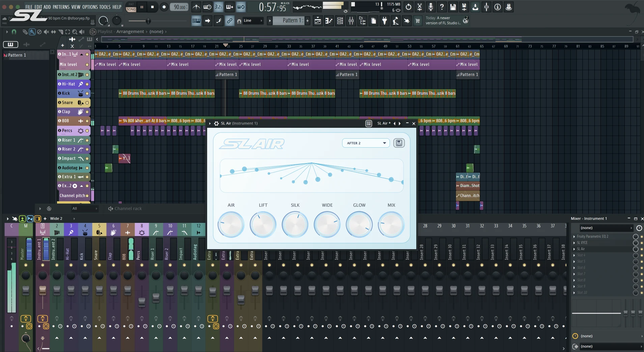Select the Draw pencil tool in Playlist
This screenshot has width=644, height=352.
[25, 32]
